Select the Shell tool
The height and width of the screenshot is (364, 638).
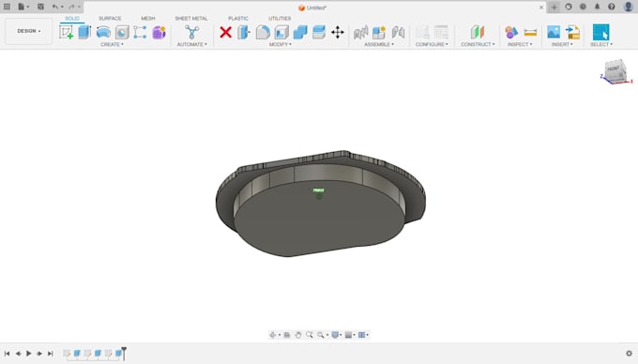[281, 32]
